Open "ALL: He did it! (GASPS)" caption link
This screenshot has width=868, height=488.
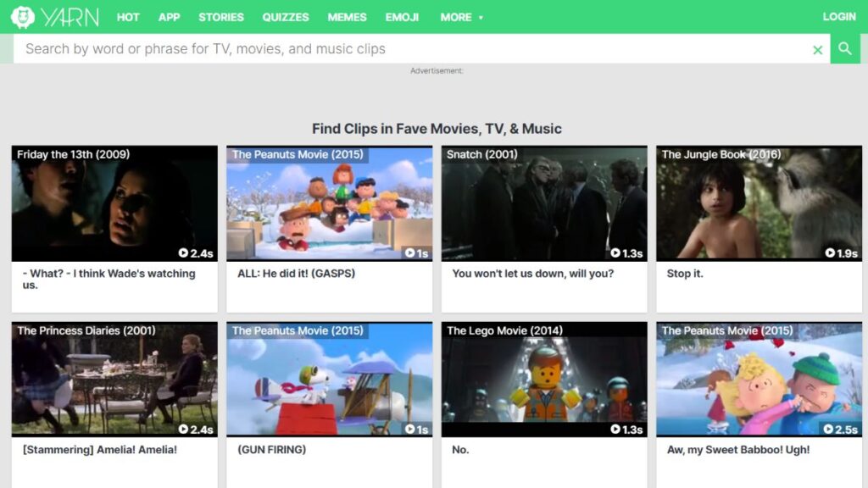tap(296, 274)
